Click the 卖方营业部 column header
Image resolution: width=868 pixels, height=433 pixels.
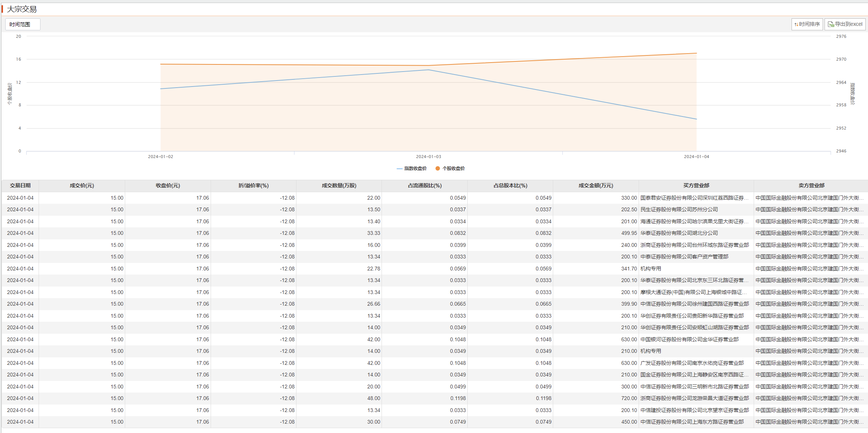tap(811, 186)
